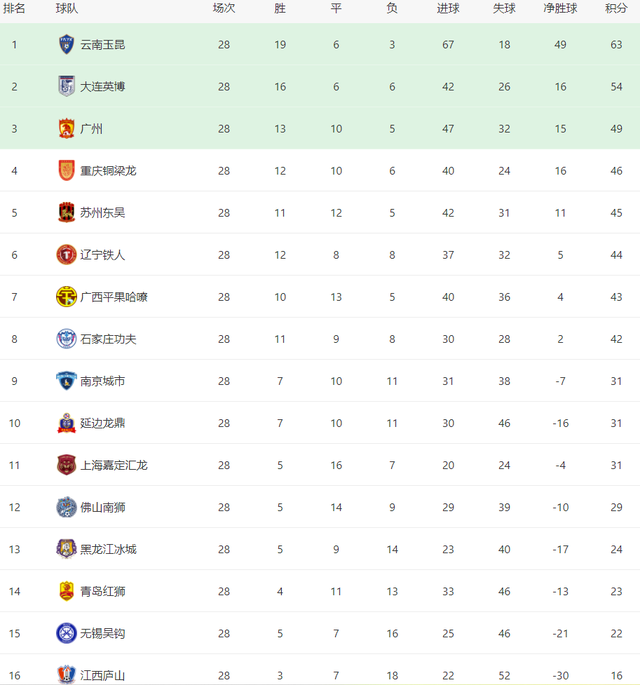Click the 重庆铜梁龙 shield logo
The width and height of the screenshot is (640, 685).
(66, 171)
